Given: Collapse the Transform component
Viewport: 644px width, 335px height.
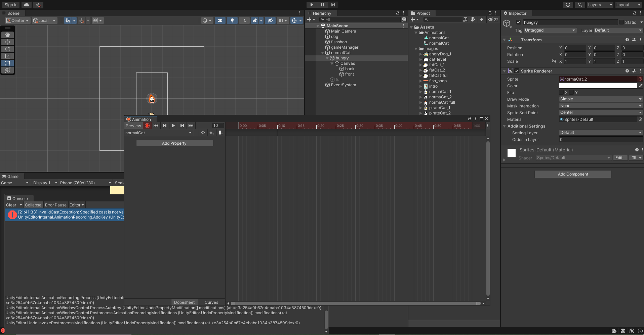Looking at the screenshot, I should click(504, 40).
